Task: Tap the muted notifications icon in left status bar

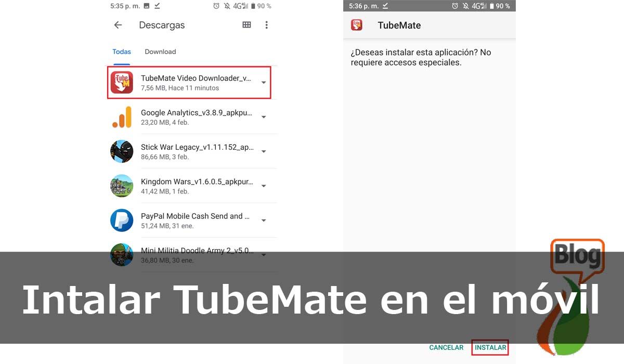Action: (x=227, y=6)
